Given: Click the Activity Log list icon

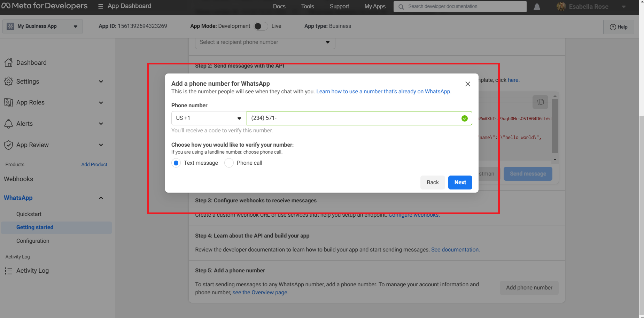Looking at the screenshot, I should click(8, 271).
